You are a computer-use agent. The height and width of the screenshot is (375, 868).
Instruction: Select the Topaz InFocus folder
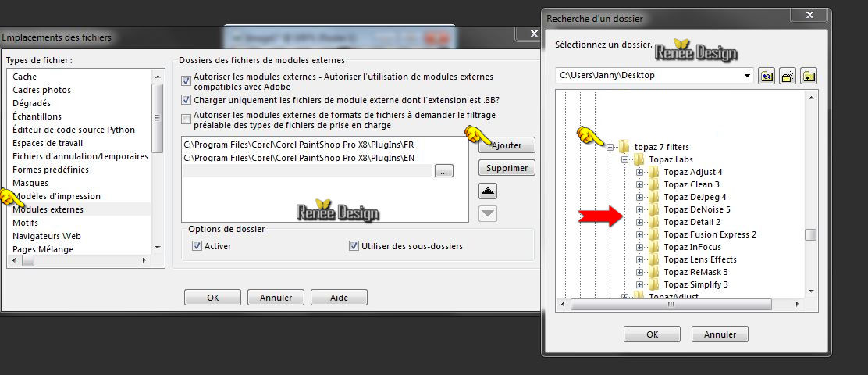coord(692,247)
